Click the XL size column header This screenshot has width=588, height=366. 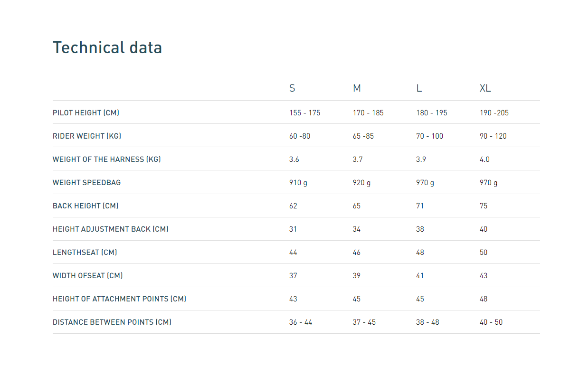pos(485,88)
